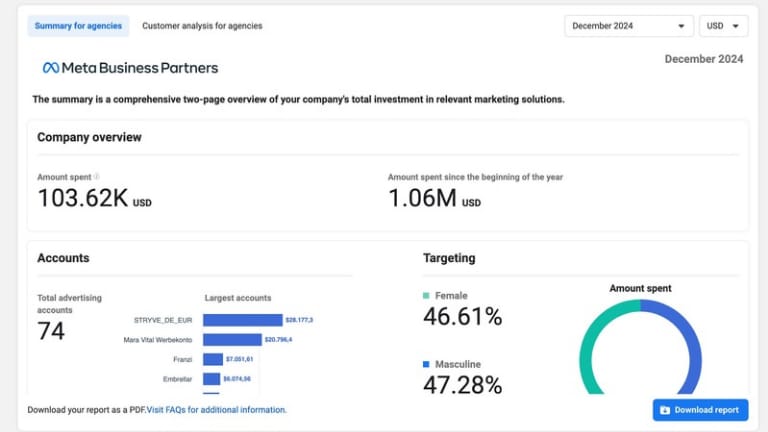Image resolution: width=768 pixels, height=432 pixels.
Task: Click the 103.62K USD amount value
Action: 95,198
